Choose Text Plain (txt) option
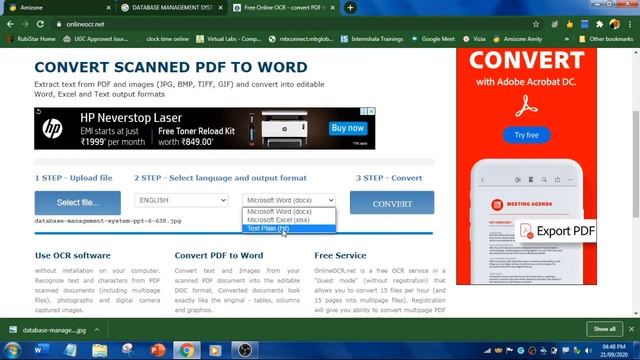640x360 pixels. (x=289, y=228)
